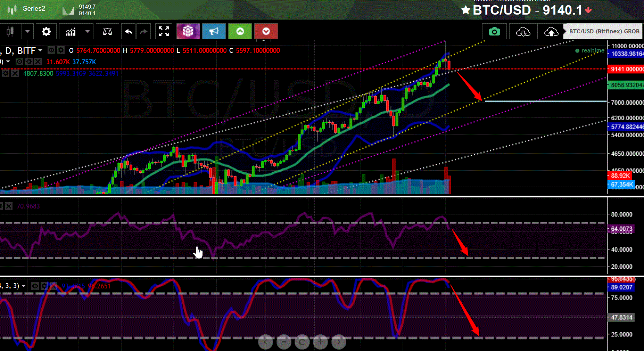Open the chart type dropdown arrow
644x351 pixels.
[x=27, y=32]
